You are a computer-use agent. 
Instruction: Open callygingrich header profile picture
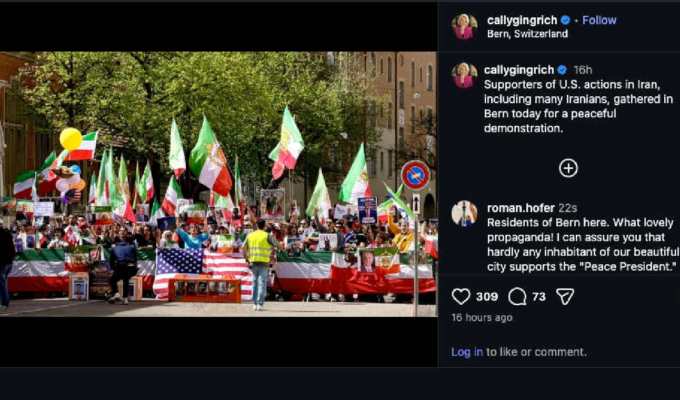464,26
